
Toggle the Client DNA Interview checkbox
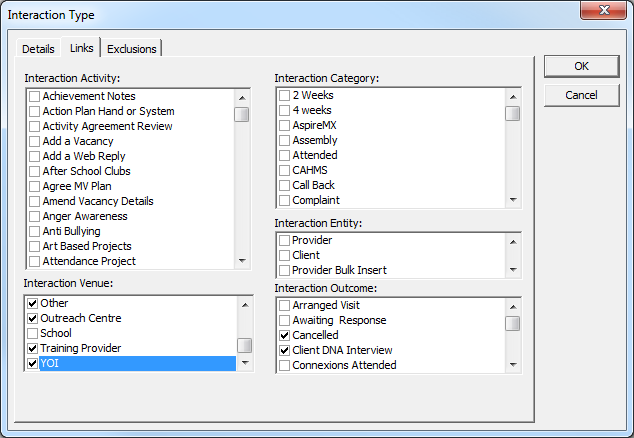tap(285, 351)
